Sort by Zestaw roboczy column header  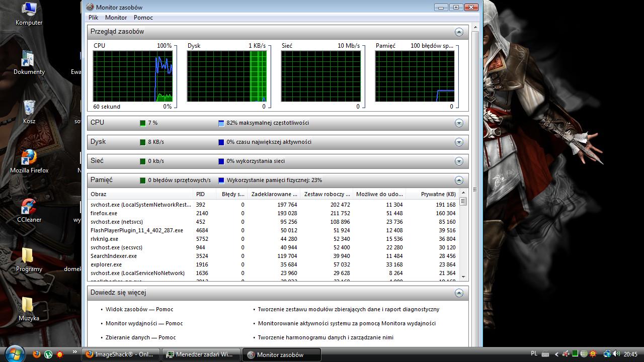pos(326,194)
